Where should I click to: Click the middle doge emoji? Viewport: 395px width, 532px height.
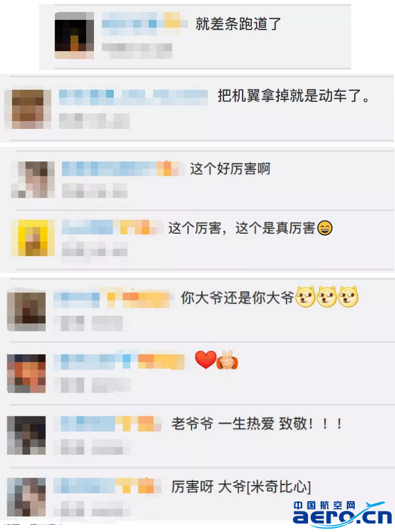tap(327, 297)
